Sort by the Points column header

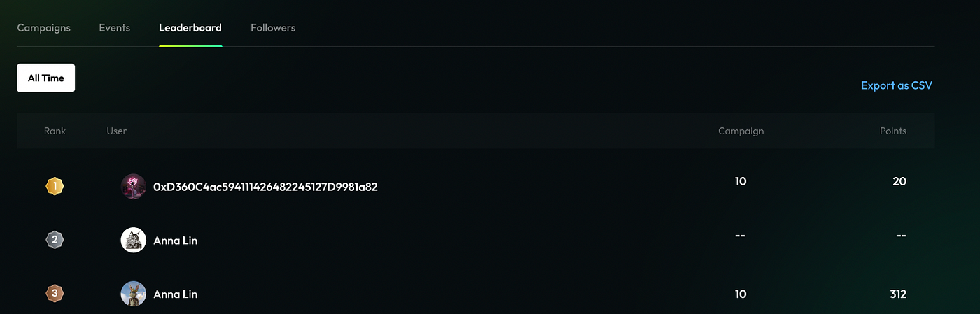892,131
